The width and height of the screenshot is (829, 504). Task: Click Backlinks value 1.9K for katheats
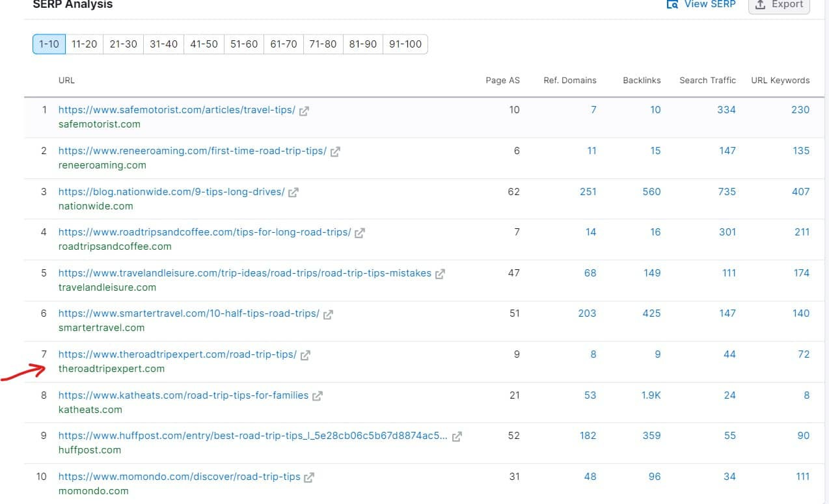[651, 395]
